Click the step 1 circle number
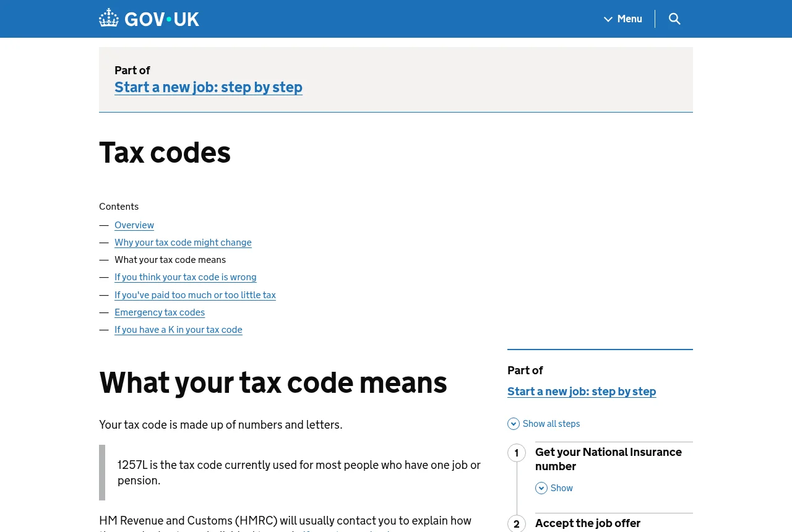 click(517, 453)
